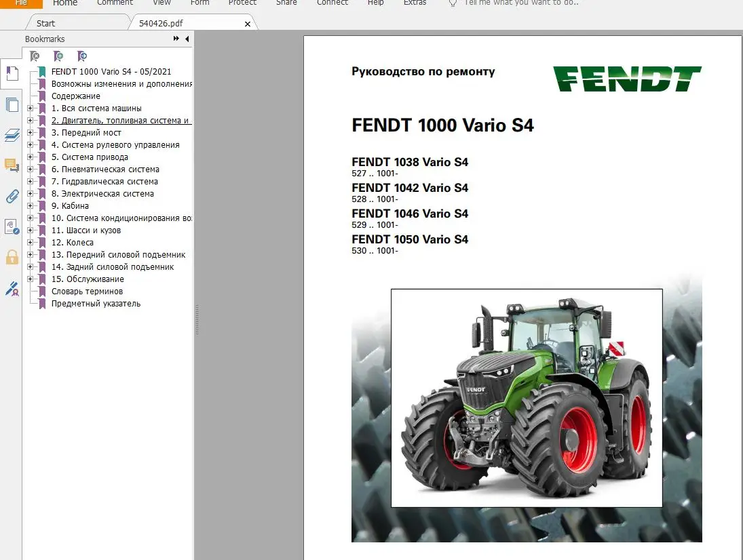Open the Security panel (padlock icon)
Image resolution: width=743 pixels, height=560 pixels.
pos(12,257)
